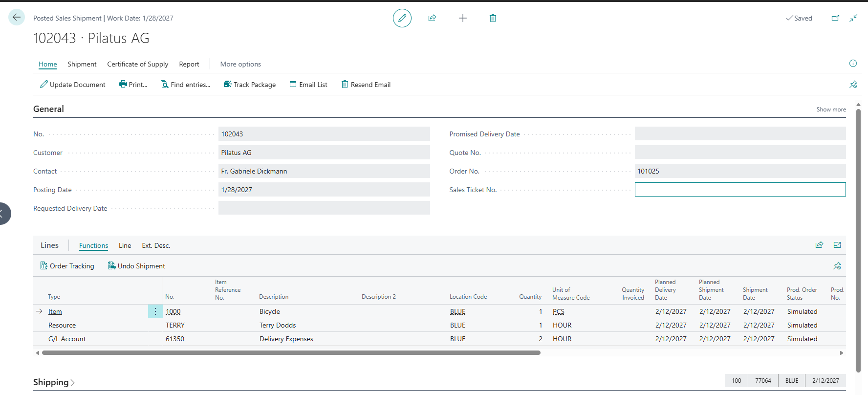Open the Line menu in Lines
Screen dimensions: 868x395
[125, 245]
